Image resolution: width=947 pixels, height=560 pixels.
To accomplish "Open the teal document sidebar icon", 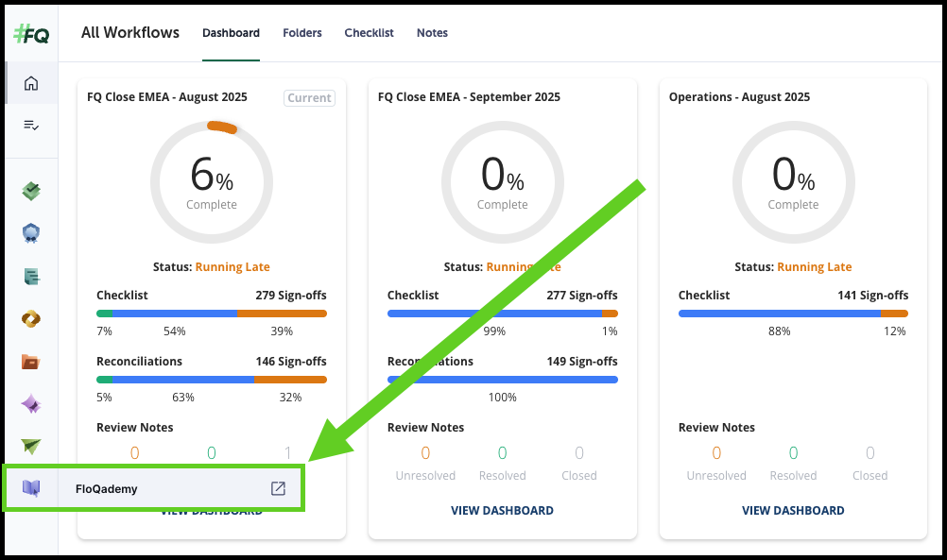I will [31, 277].
